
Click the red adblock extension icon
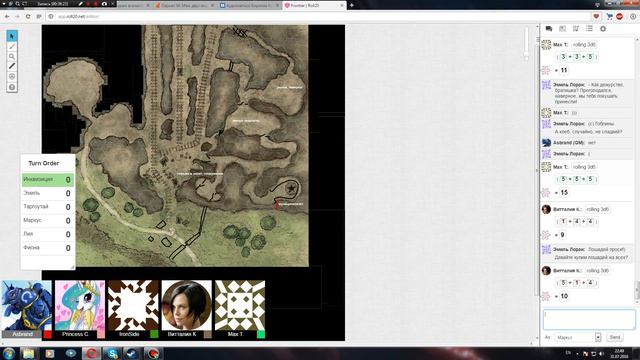click(620, 16)
